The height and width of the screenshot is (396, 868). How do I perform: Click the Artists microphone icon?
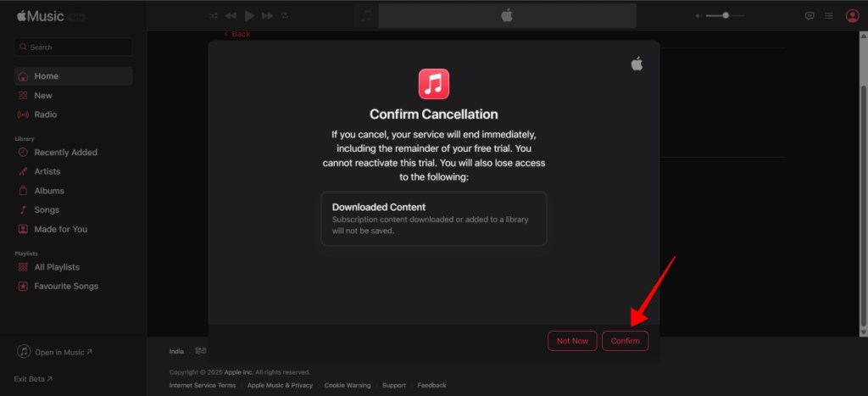pos(23,171)
